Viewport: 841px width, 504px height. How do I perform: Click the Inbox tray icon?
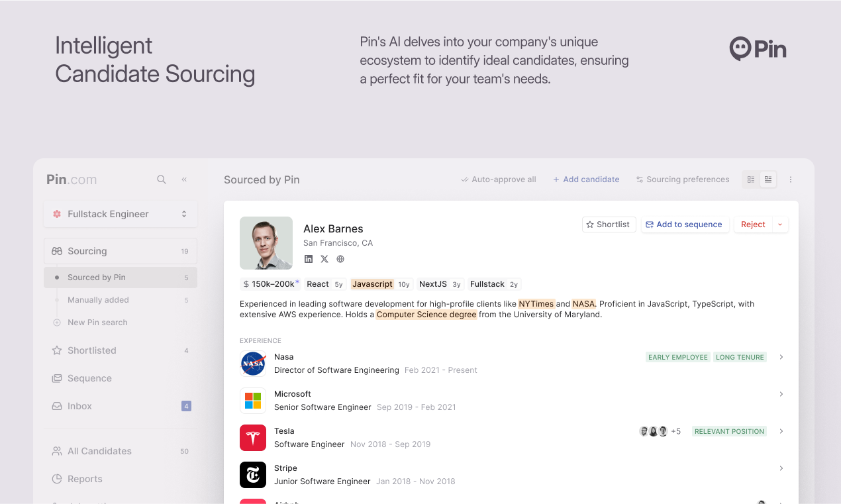57,406
